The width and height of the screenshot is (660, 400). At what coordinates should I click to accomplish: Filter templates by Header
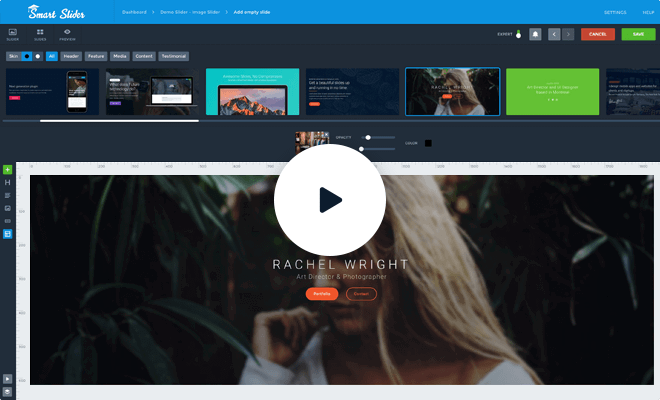tap(71, 56)
